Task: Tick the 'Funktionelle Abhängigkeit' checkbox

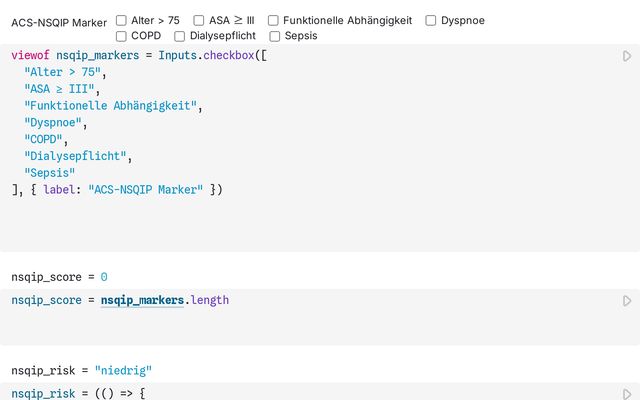Action: 273,20
